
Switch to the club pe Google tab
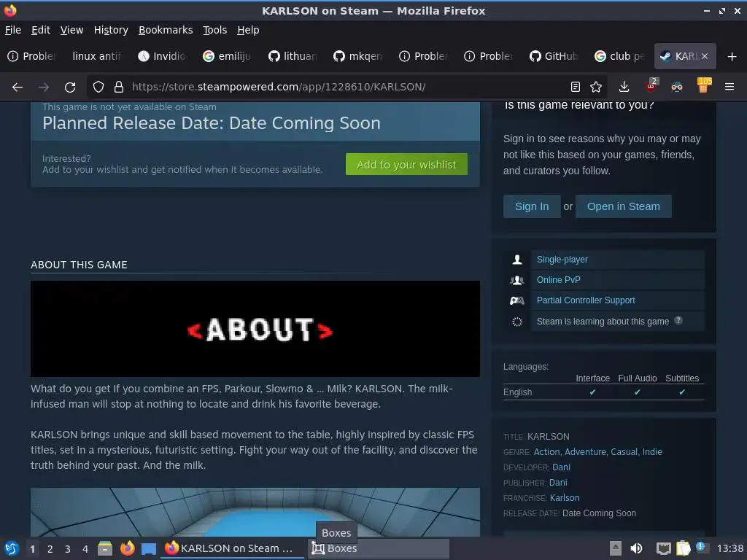[619, 56]
